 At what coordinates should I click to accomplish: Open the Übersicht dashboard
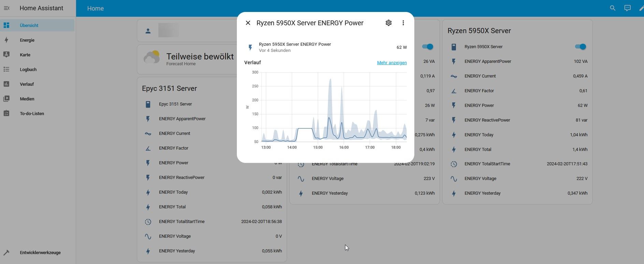(x=38, y=25)
